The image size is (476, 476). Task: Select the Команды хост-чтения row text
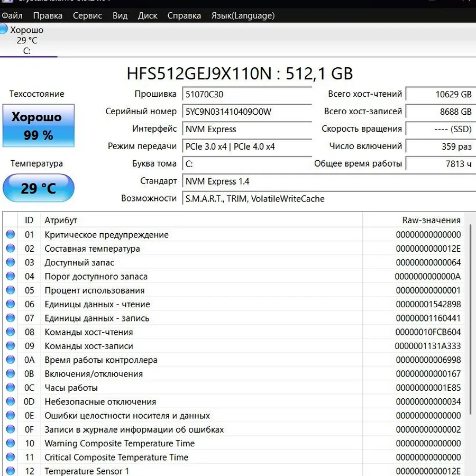pyautogui.click(x=89, y=332)
